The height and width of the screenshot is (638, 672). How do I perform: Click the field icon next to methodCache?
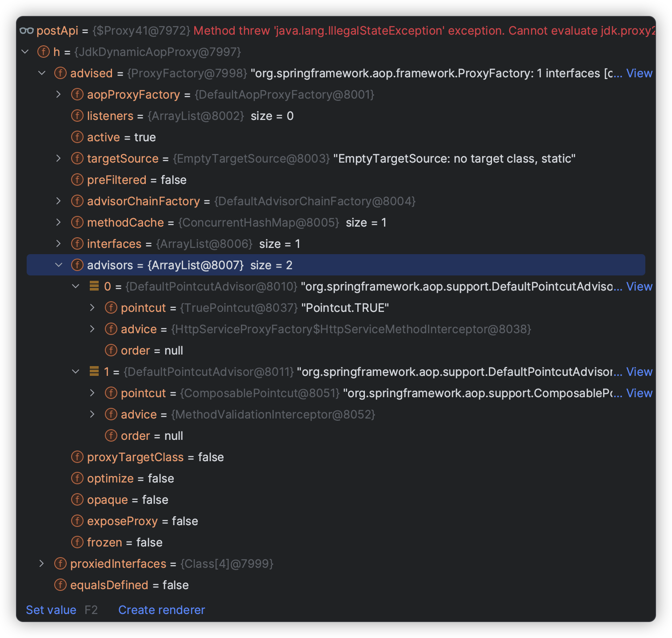pyautogui.click(x=77, y=223)
